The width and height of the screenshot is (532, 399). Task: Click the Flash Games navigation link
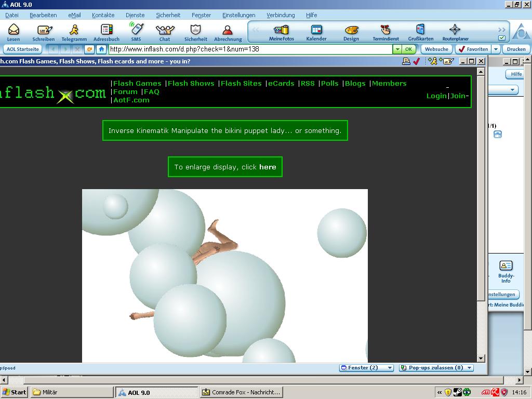pyautogui.click(x=137, y=83)
